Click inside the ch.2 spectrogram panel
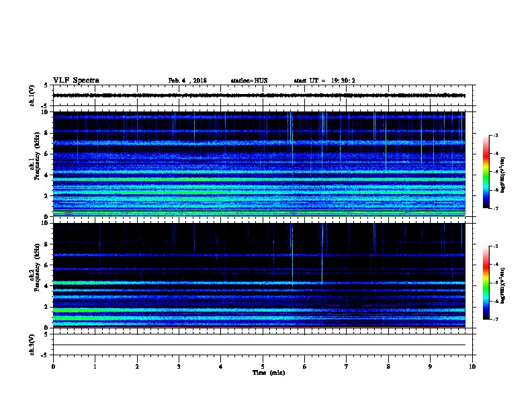Screen dimensions: 532x411 tap(259, 275)
